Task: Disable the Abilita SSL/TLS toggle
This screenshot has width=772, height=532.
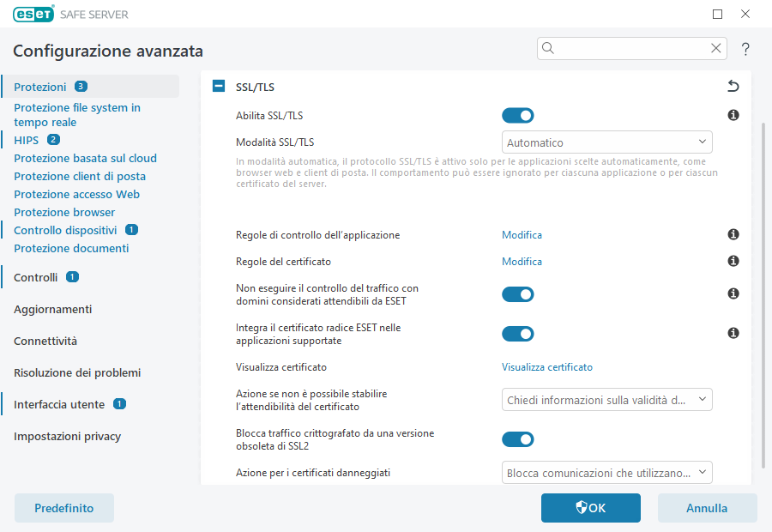Action: [517, 114]
